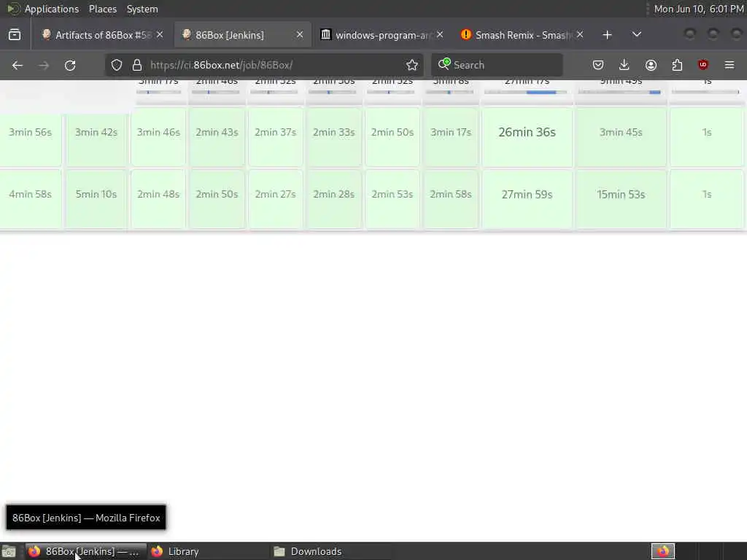747x560 pixels.
Task: Reload the Jenkins page
Action: (70, 65)
